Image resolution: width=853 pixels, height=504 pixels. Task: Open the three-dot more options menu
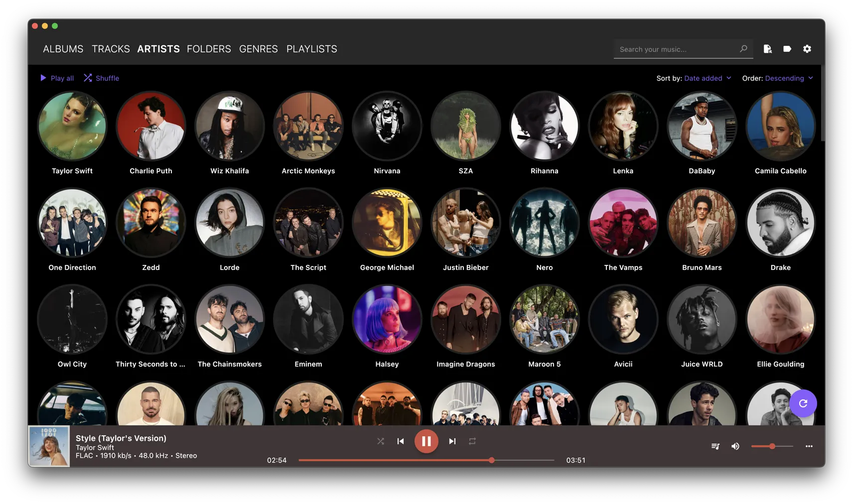click(x=809, y=446)
